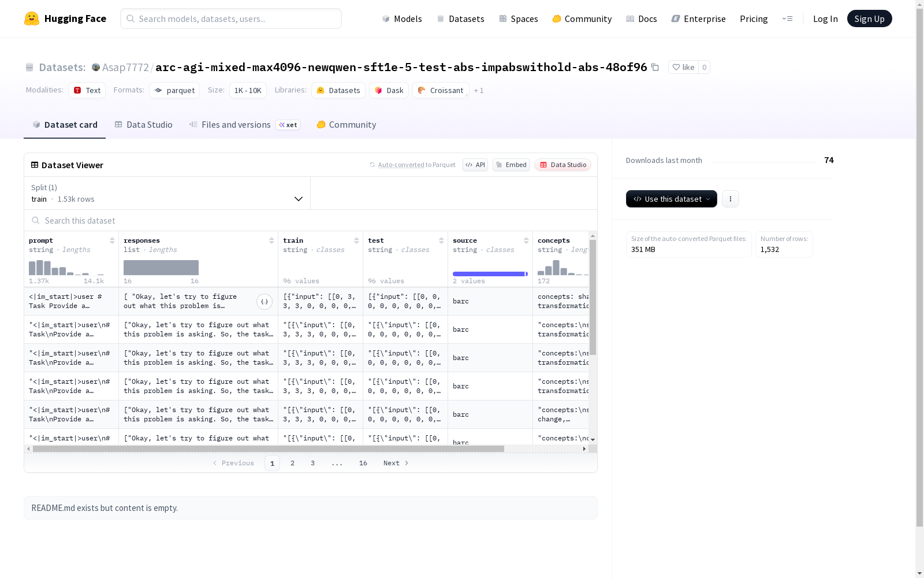Click the Datasets: breadcrumb label
The width and height of the screenshot is (924, 578).
(x=62, y=67)
